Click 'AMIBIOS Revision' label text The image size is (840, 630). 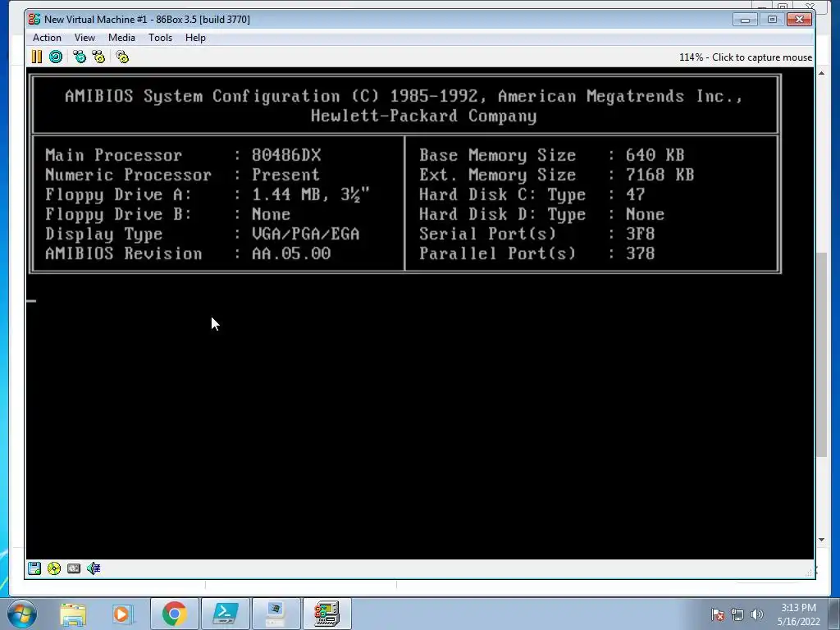(123, 253)
